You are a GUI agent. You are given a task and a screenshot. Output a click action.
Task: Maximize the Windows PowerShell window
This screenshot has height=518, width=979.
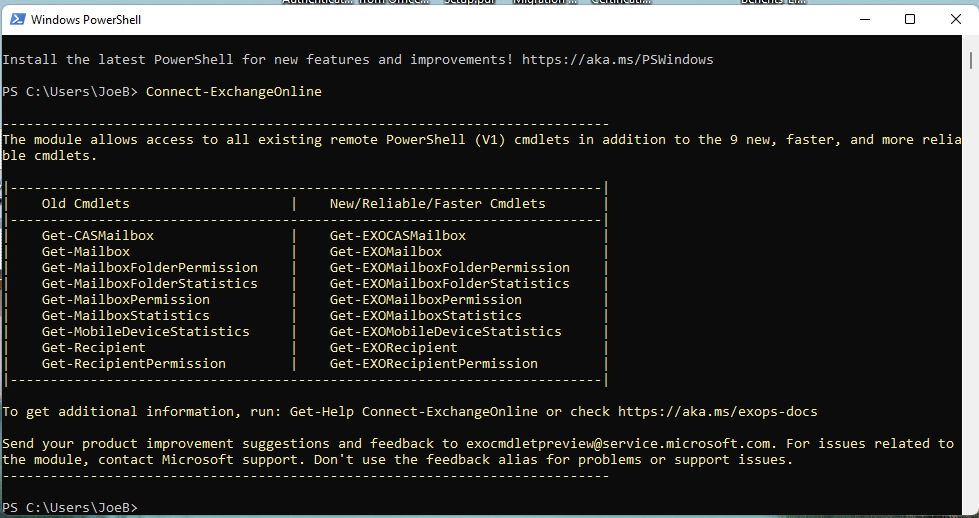click(909, 19)
